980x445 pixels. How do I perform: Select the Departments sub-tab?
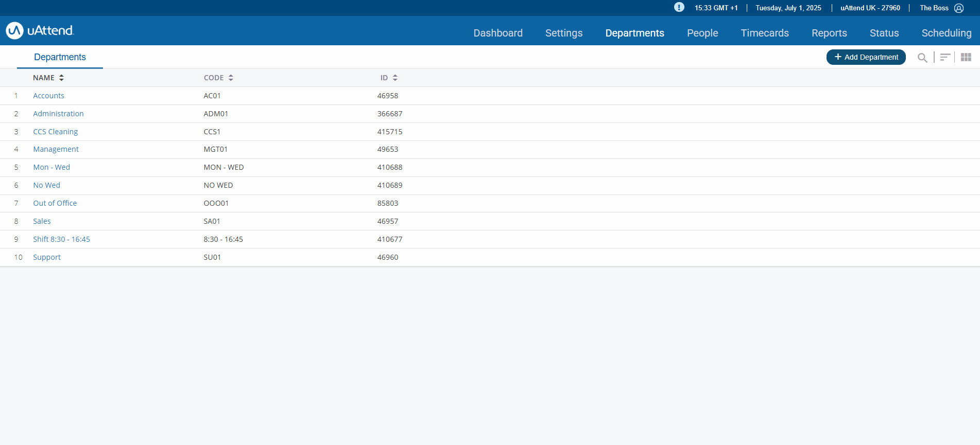[60, 57]
